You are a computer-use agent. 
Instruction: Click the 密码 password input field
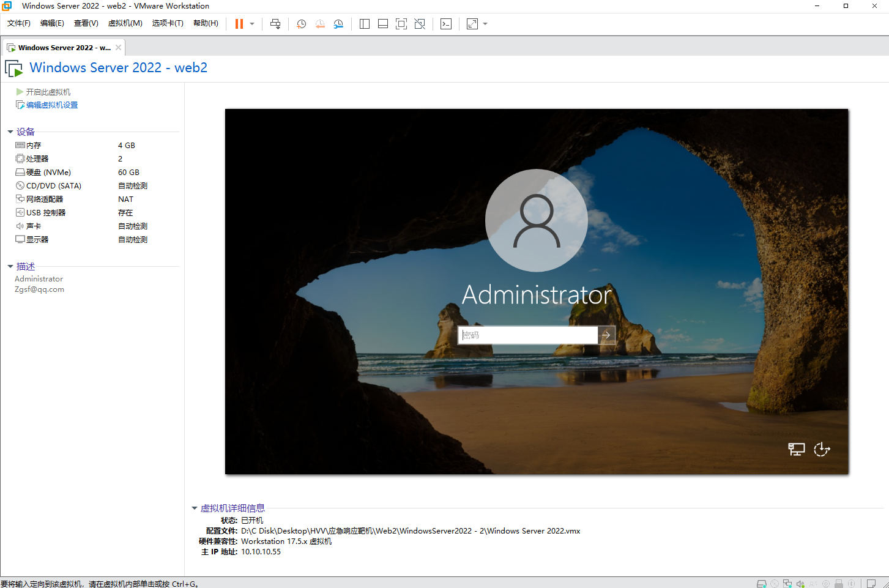(x=528, y=335)
